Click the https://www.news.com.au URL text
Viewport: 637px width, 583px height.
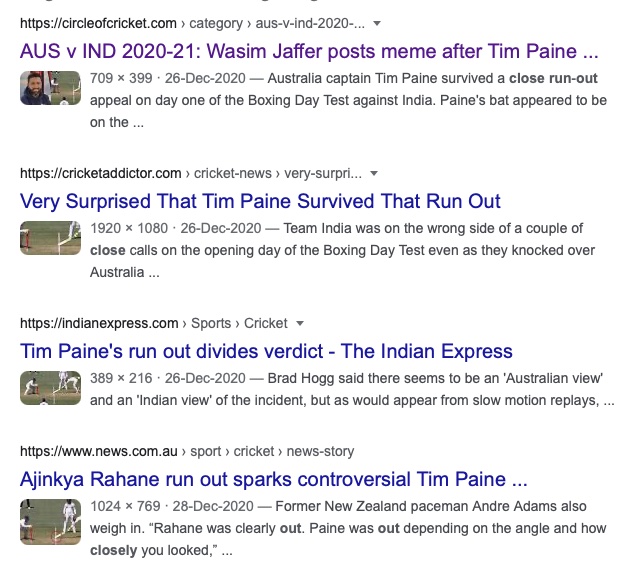click(99, 451)
